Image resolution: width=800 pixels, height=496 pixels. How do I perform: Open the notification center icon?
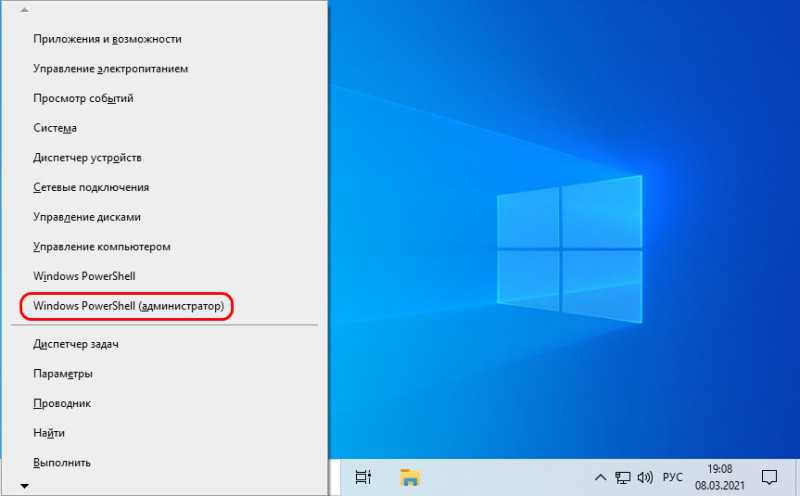[x=769, y=478]
